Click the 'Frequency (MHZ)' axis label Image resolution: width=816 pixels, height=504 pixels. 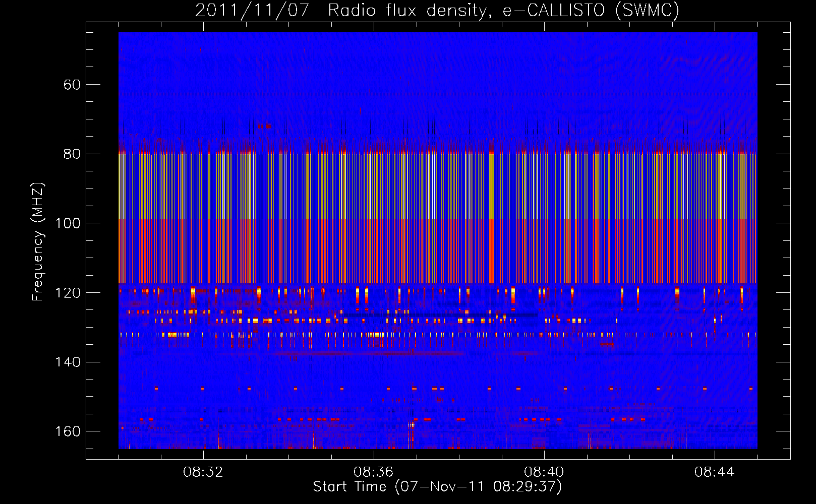[x=38, y=242]
